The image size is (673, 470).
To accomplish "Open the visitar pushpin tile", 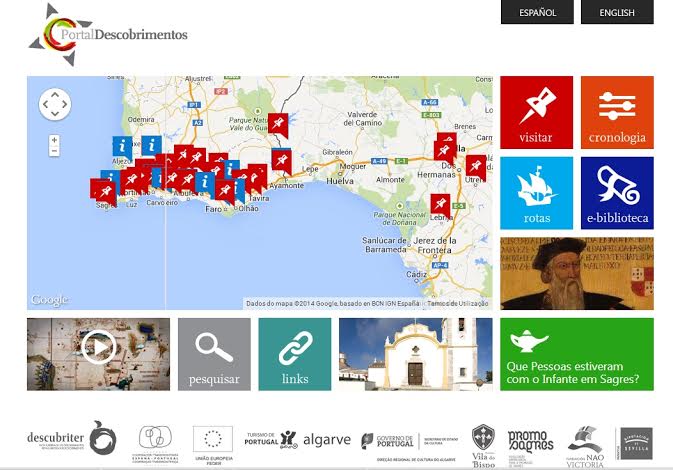I will 536,112.
